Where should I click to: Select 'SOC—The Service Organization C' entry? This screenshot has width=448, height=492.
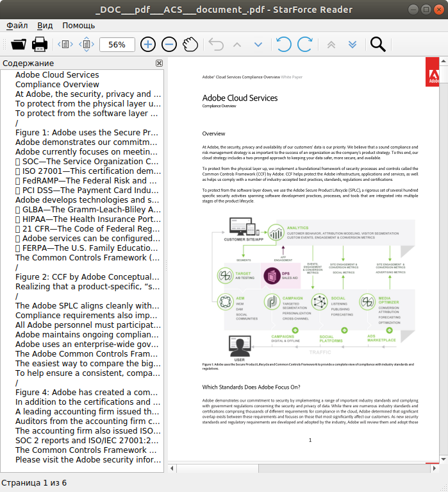tap(87, 161)
